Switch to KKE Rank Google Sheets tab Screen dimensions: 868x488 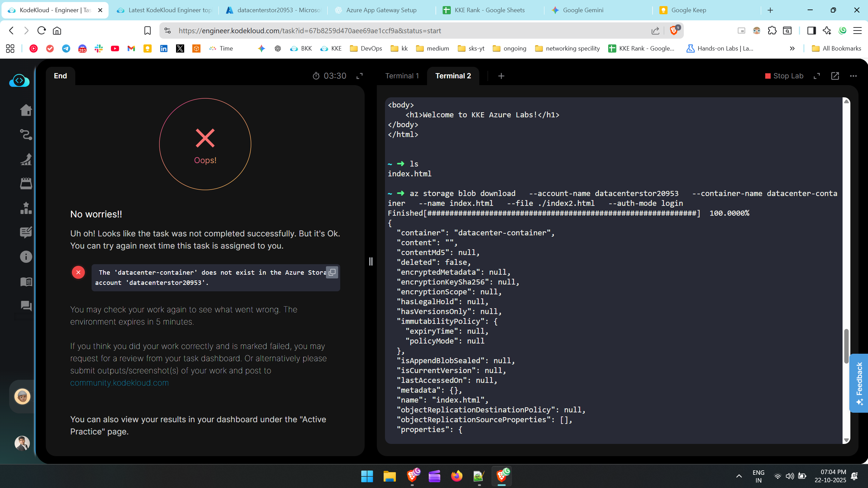[x=489, y=10]
